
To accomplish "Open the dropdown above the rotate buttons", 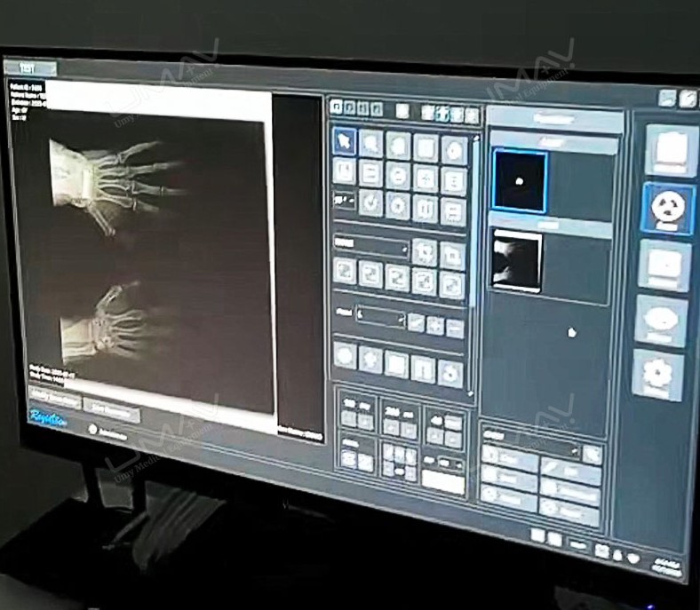I will [370, 246].
